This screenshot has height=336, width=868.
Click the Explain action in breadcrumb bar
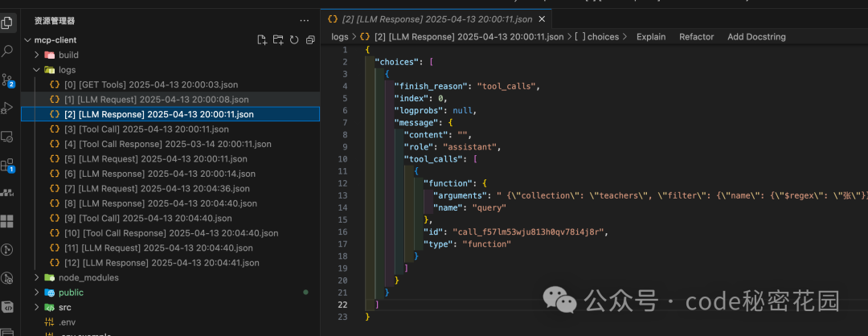651,37
